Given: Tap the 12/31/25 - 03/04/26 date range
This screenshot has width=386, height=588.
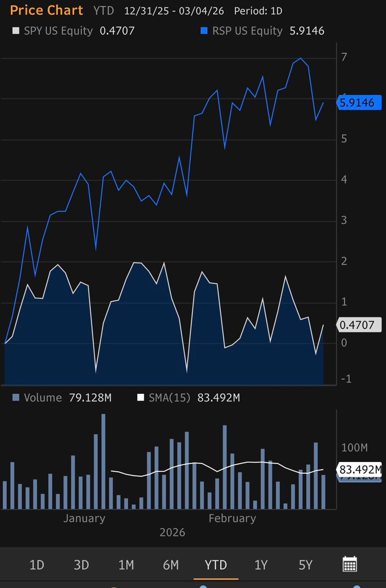Looking at the screenshot, I should 174,11.
